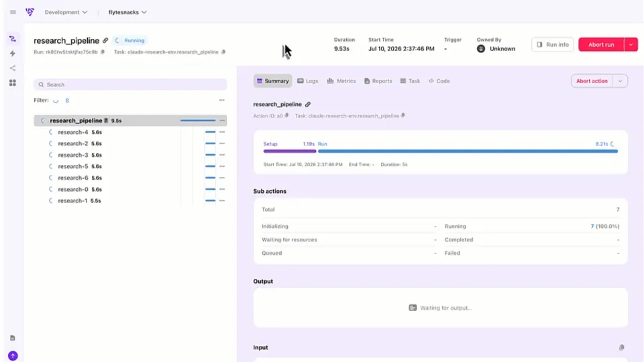Copy the run ID rk85tw5tnktjfxc75c9b
Viewport: 644px width, 362px height.
click(103, 52)
